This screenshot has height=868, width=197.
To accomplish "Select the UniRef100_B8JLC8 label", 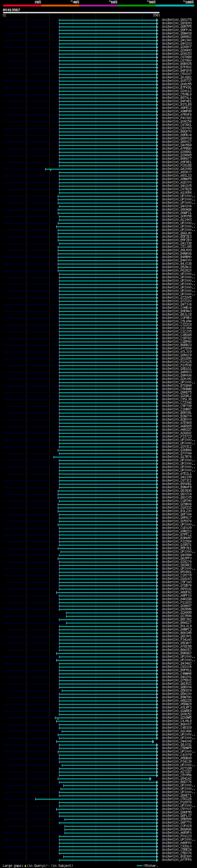I will pos(176,314).
